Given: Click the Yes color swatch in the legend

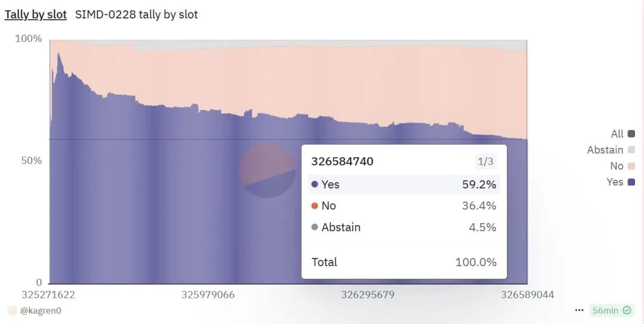Looking at the screenshot, I should [x=631, y=182].
